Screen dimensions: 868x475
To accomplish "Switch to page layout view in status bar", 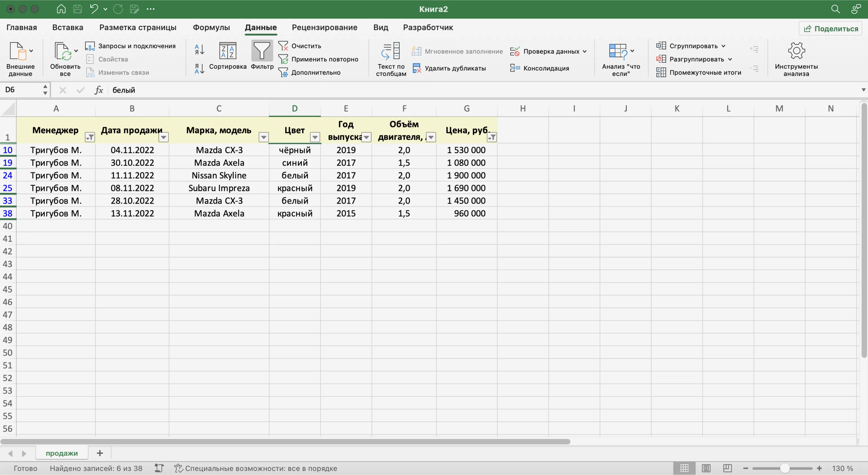I will point(706,468).
